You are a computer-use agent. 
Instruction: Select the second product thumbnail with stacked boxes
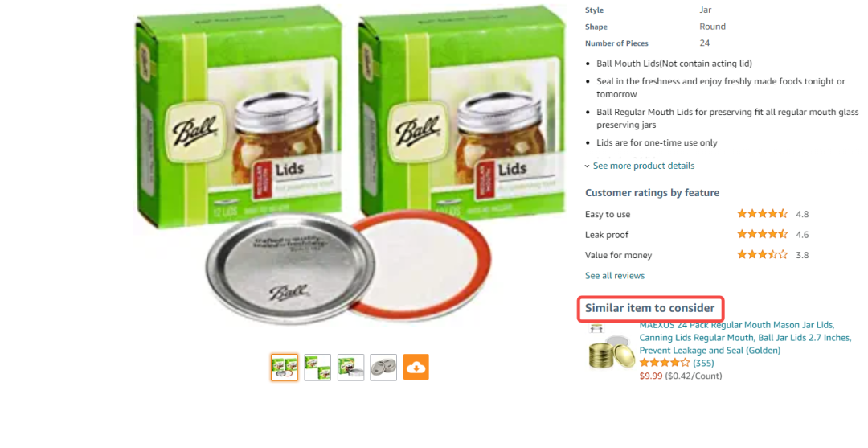(x=317, y=367)
